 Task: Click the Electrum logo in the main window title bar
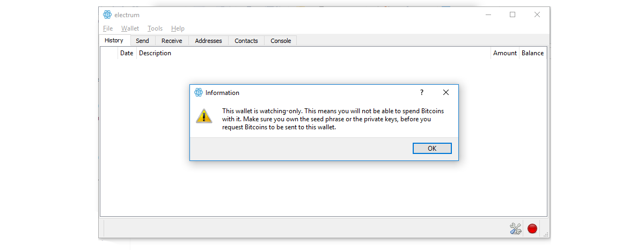click(107, 14)
